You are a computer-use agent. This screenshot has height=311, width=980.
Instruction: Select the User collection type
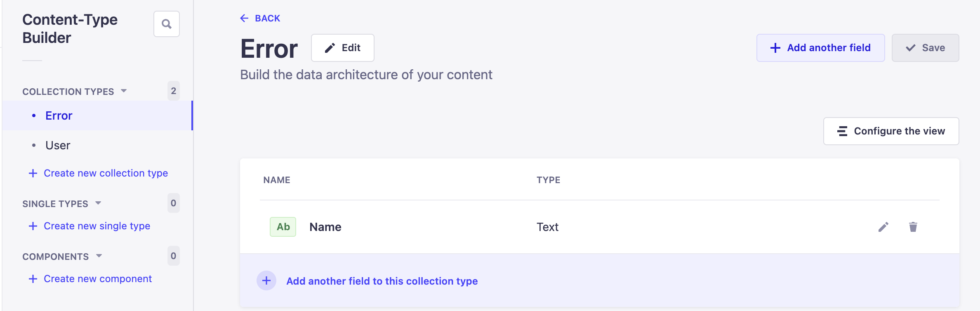click(x=57, y=145)
